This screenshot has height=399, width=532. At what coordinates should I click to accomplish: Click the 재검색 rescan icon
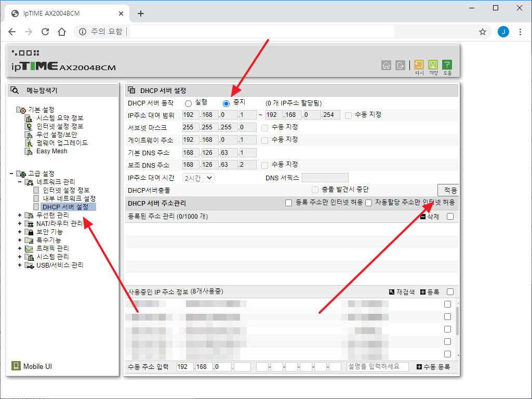[392, 292]
